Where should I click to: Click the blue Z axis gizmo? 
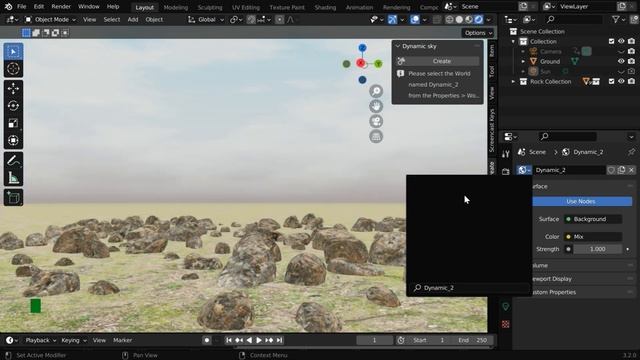(x=362, y=48)
